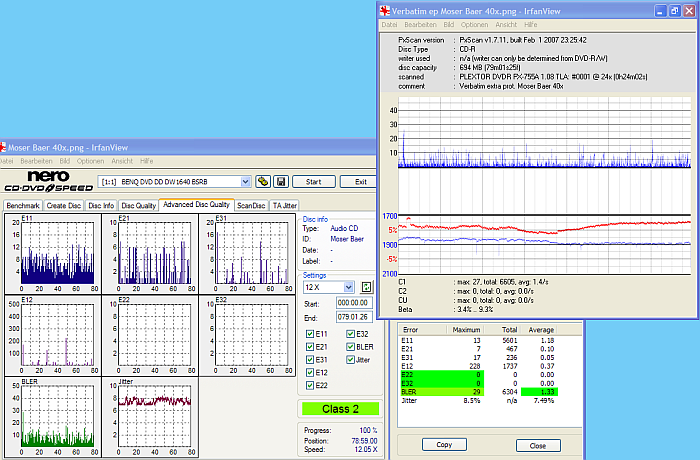Click the Progress 100 % value

[368, 431]
